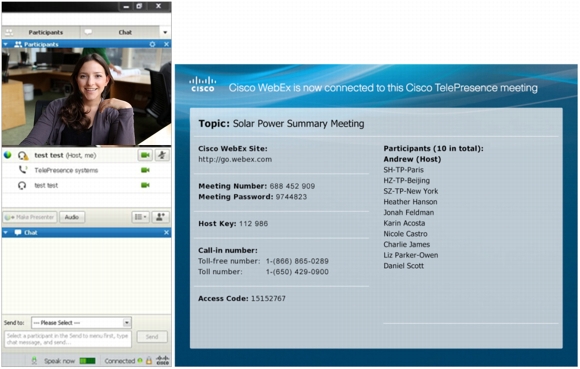Click participant Nicole Castro
The height and width of the screenshot is (369, 580).
pyautogui.click(x=405, y=234)
